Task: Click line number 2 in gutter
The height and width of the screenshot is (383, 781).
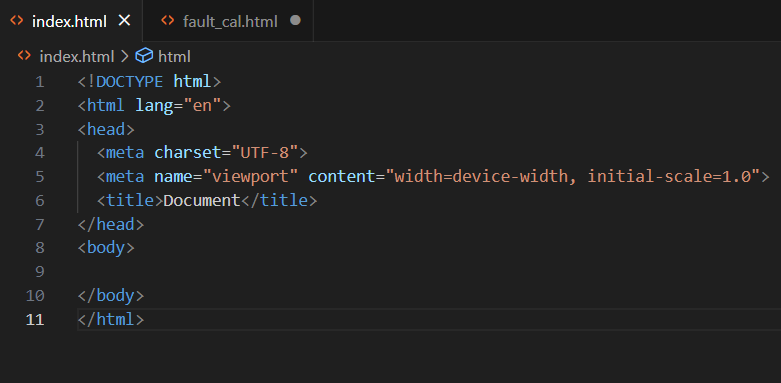Action: (39, 106)
